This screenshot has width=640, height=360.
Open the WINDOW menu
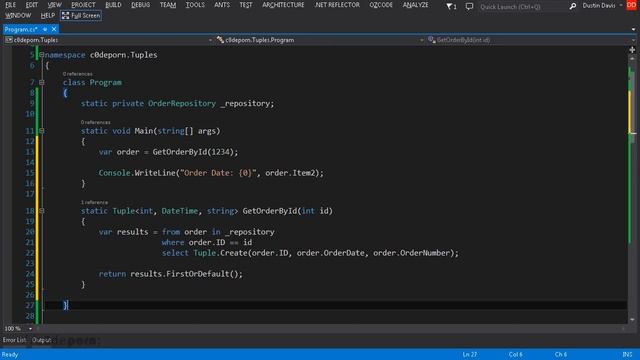click(18, 16)
